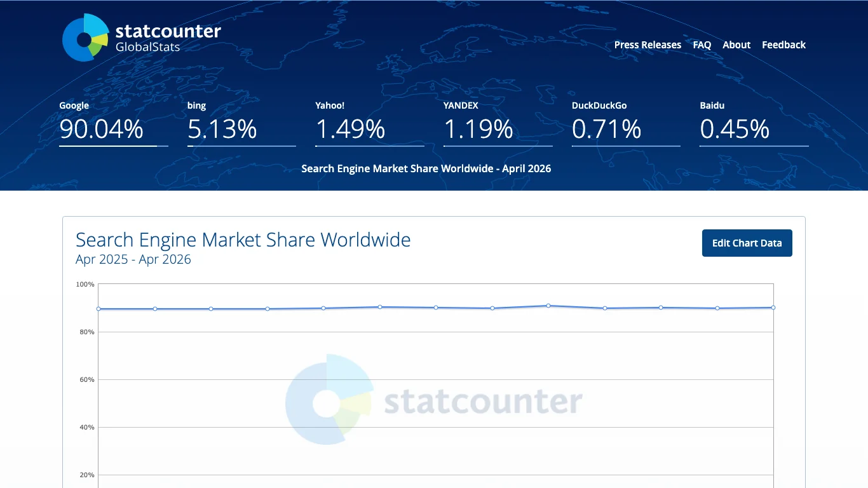The height and width of the screenshot is (488, 868).
Task: Select the Google 90.04% stat
Action: [114, 123]
